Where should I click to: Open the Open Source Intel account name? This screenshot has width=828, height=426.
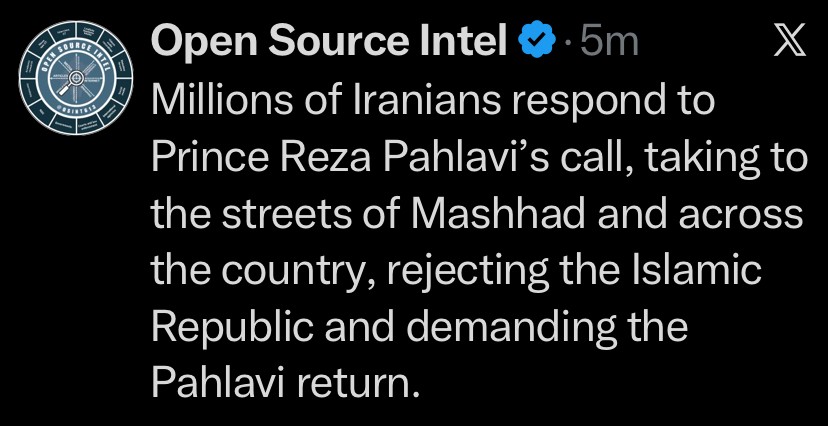tap(330, 41)
